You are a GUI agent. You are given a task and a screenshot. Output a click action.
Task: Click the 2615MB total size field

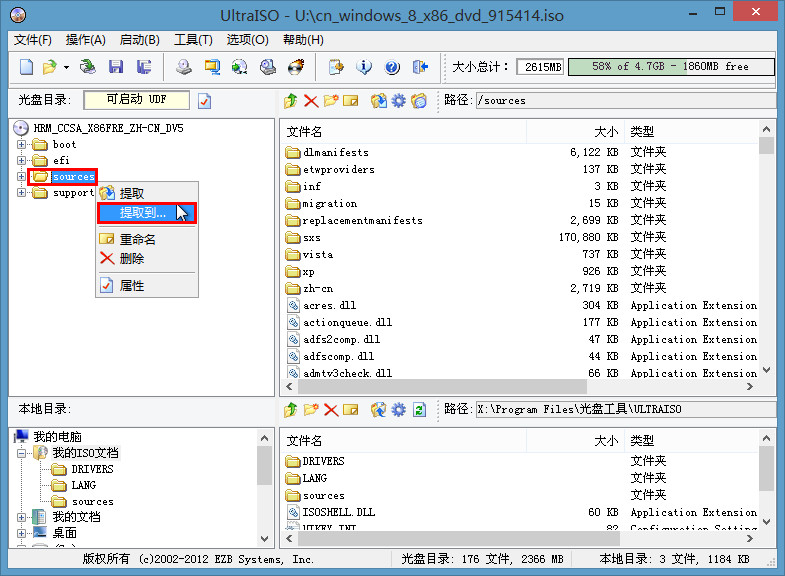pos(540,67)
